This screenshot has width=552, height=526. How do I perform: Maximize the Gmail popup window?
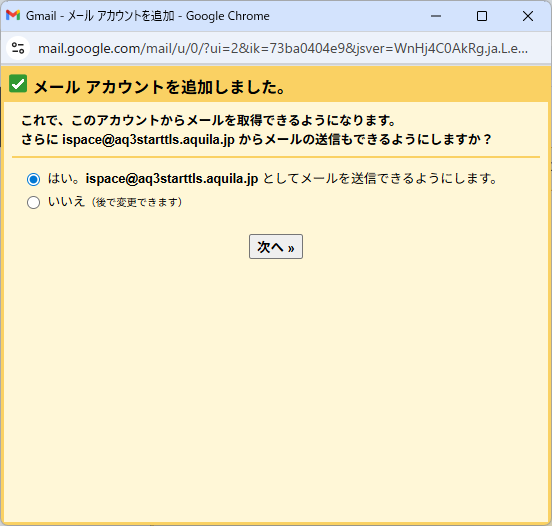click(x=482, y=16)
